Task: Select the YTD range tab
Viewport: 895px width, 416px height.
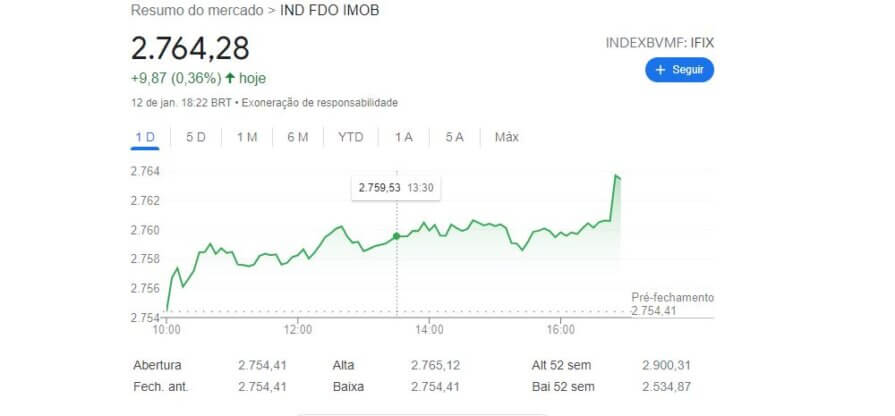Action: coord(350,137)
